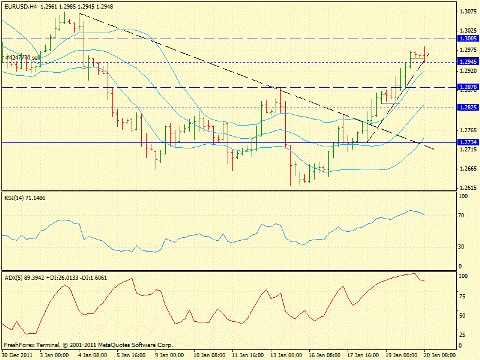Screen dimensions: 480x360
Task: Click the RSI(14) 71.1486 indicator label
Action: point(25,198)
